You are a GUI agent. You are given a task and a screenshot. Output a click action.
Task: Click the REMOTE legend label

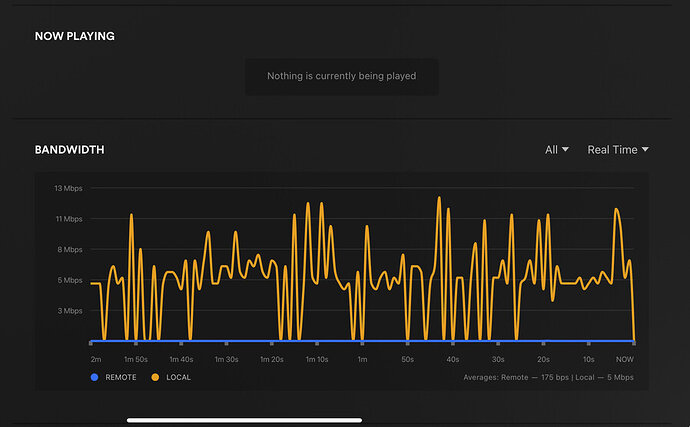121,377
